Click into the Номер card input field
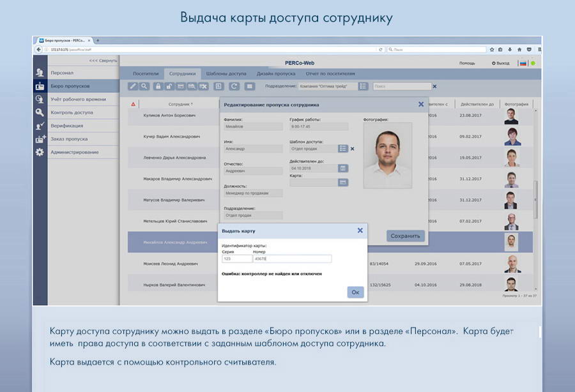 [x=292, y=259]
